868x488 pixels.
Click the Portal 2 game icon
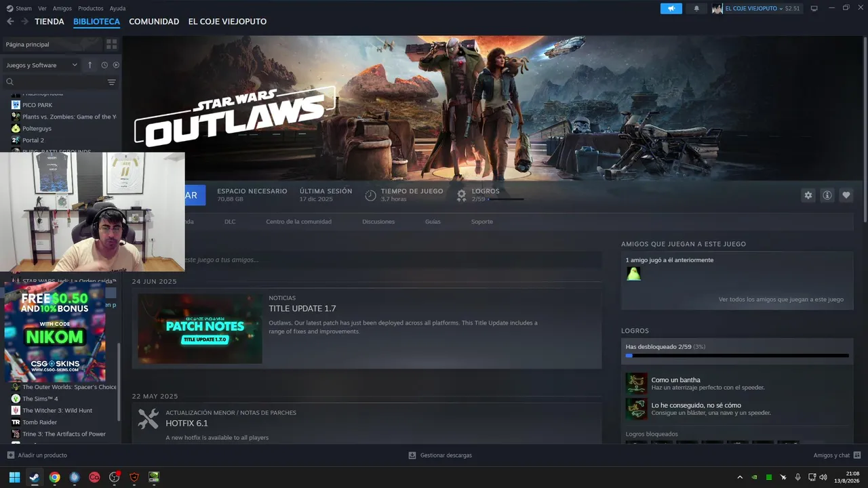pyautogui.click(x=16, y=140)
